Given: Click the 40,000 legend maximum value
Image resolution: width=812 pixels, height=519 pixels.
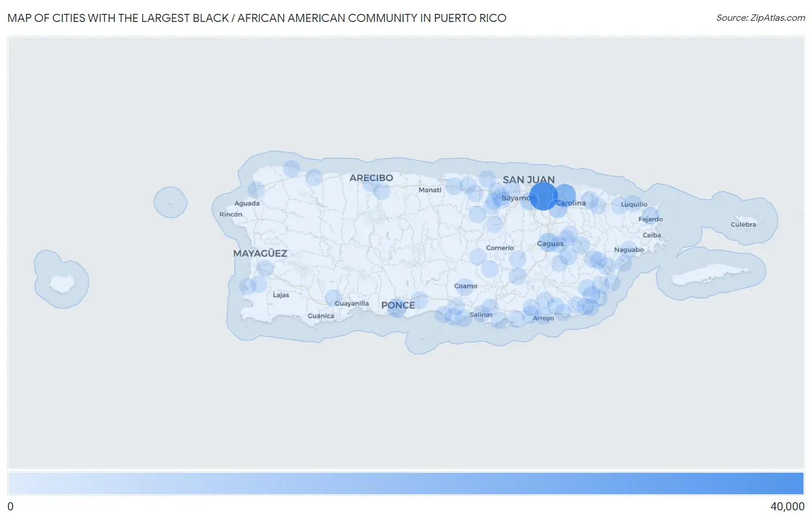Looking at the screenshot, I should click(787, 506).
